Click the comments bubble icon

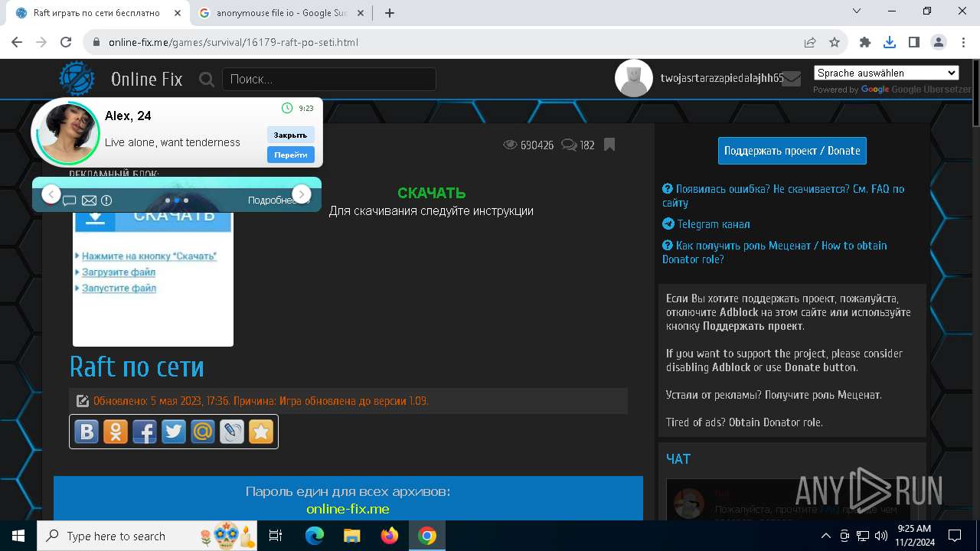(569, 145)
